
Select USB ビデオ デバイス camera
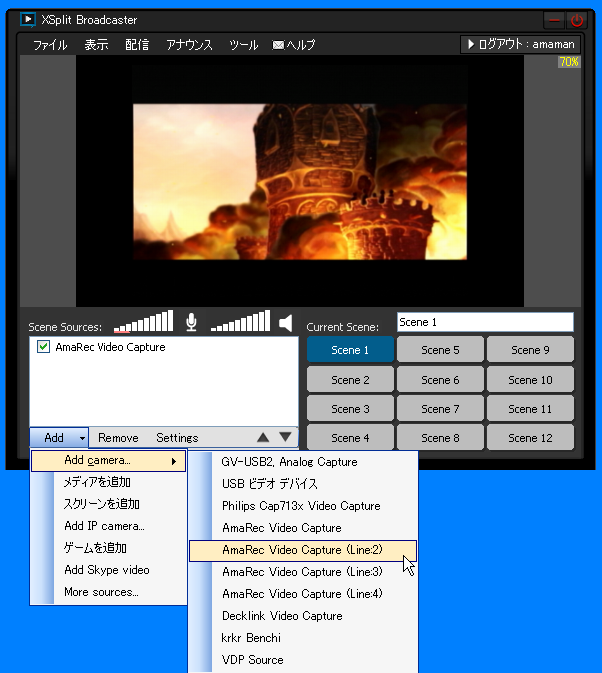tap(303, 484)
